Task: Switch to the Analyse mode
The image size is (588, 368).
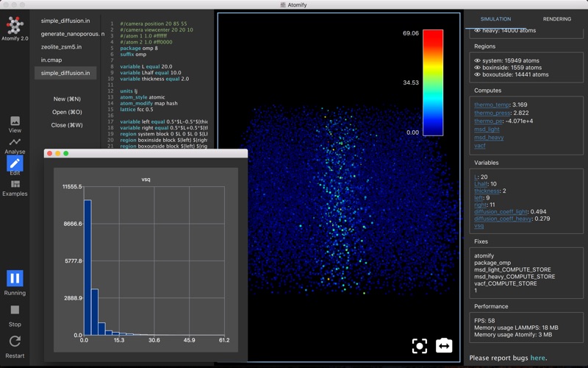Action: 15,145
